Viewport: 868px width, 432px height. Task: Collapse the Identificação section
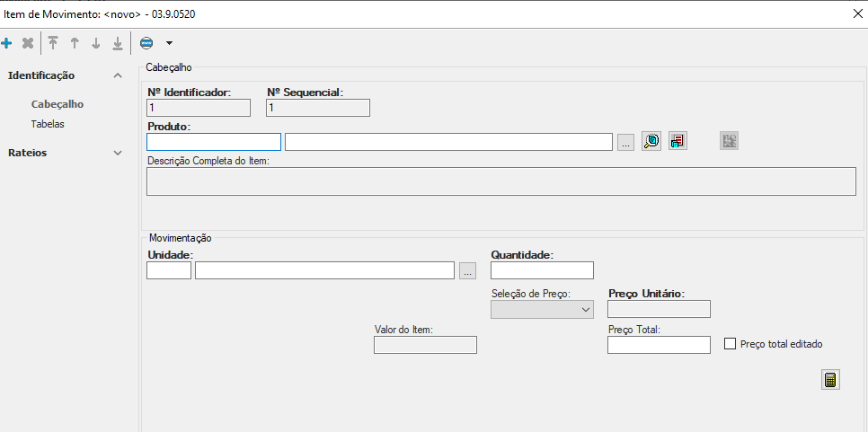pos(117,76)
